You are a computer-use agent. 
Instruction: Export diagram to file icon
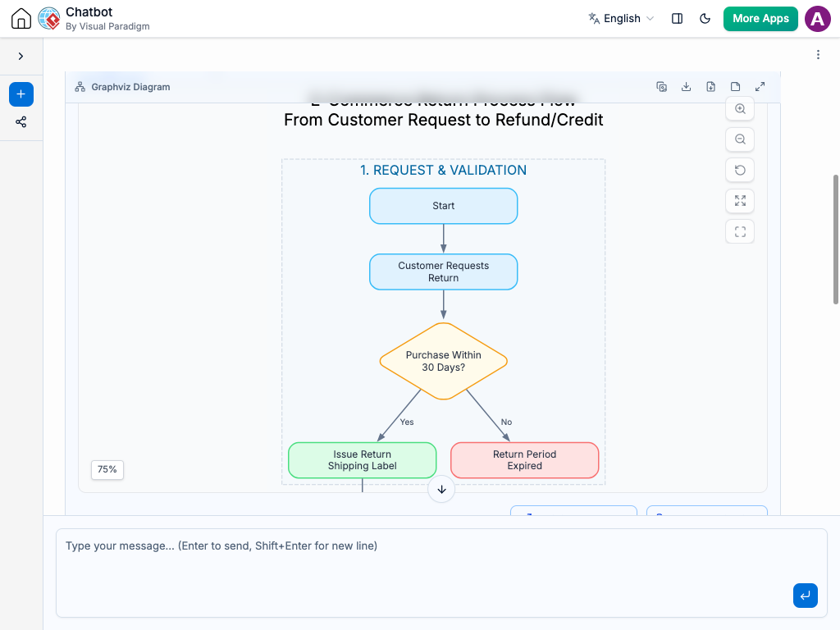(711, 87)
